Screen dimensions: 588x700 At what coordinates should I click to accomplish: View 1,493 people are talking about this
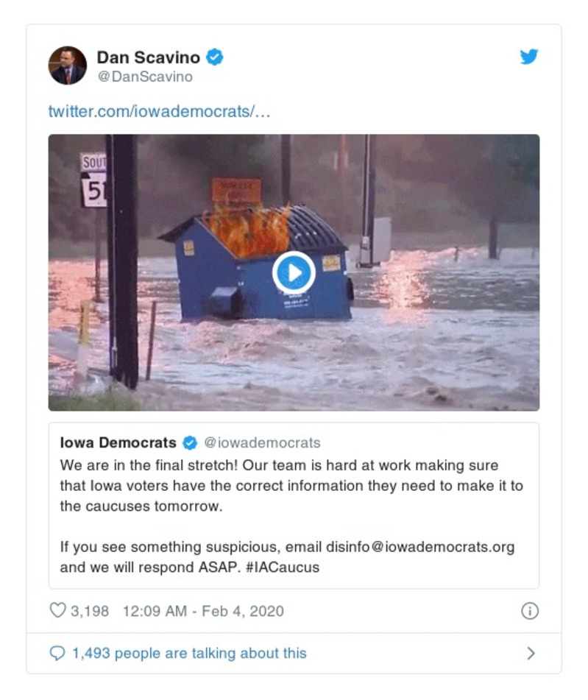(x=189, y=654)
